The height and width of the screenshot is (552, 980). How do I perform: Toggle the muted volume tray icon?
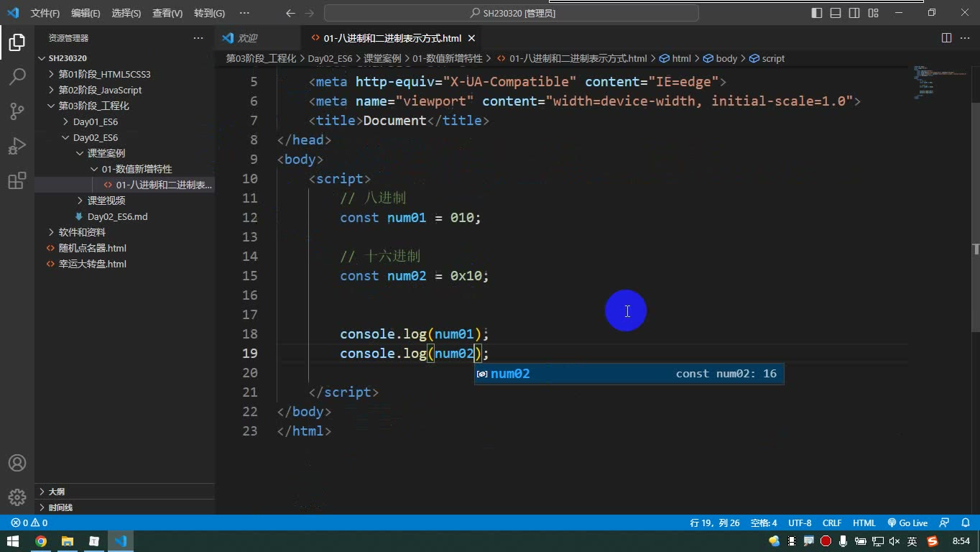[x=895, y=541]
